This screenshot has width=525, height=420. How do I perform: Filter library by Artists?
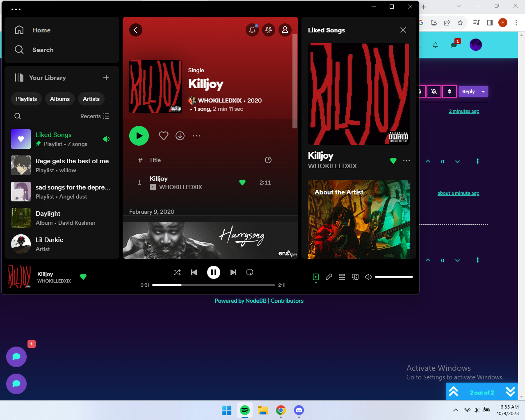(91, 99)
